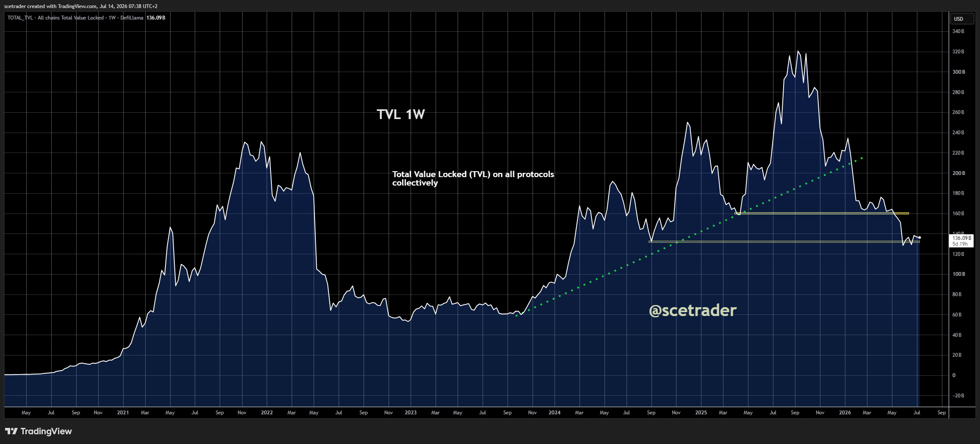Select the 'Total Value Locked' description text
The width and height of the screenshot is (980, 444).
pyautogui.click(x=473, y=178)
